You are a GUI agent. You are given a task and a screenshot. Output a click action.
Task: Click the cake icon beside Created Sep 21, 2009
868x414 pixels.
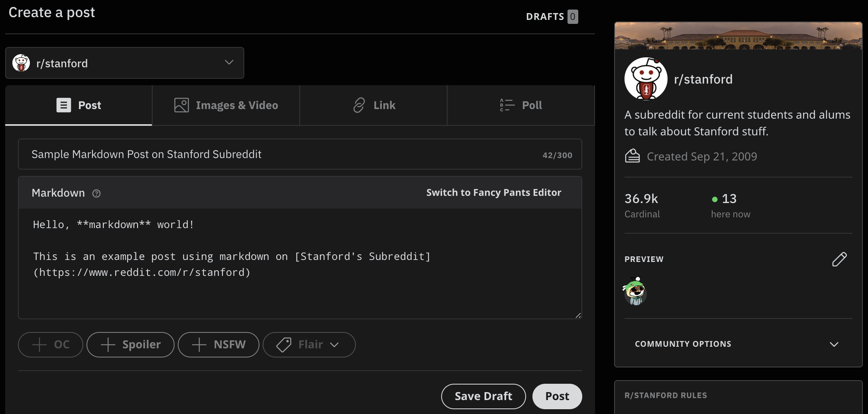coord(632,156)
